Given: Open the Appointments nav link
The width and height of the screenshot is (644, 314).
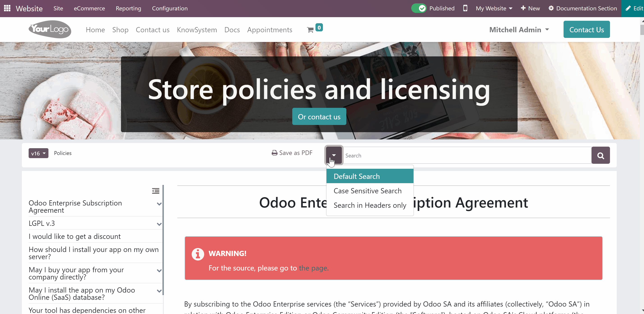Looking at the screenshot, I should click(x=269, y=30).
